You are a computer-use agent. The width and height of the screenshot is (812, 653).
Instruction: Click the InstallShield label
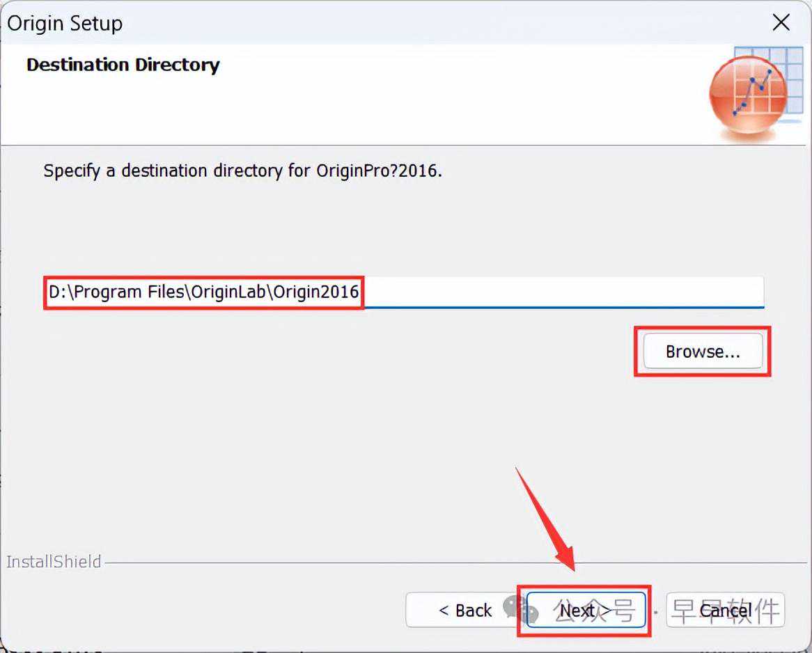54,562
